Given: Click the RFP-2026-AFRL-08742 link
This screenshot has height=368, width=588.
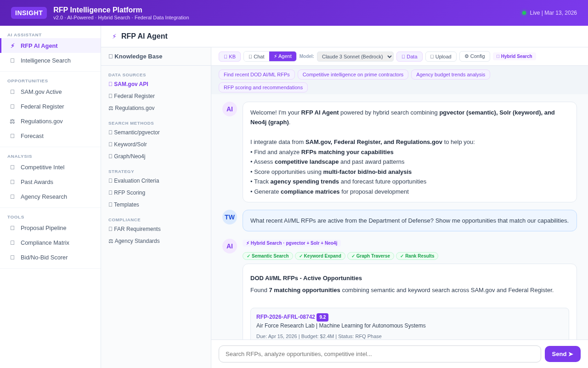Looking at the screenshot, I should (286, 317).
